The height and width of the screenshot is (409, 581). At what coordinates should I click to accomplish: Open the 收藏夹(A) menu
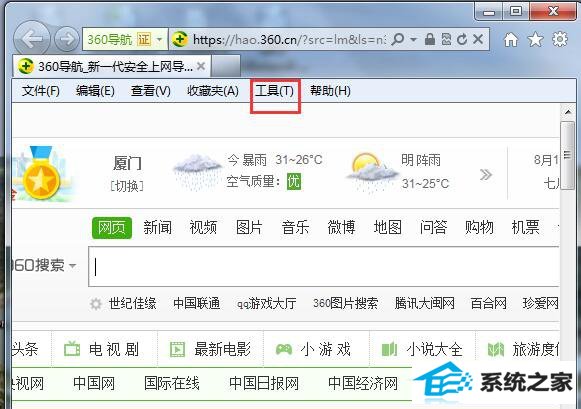tap(213, 91)
